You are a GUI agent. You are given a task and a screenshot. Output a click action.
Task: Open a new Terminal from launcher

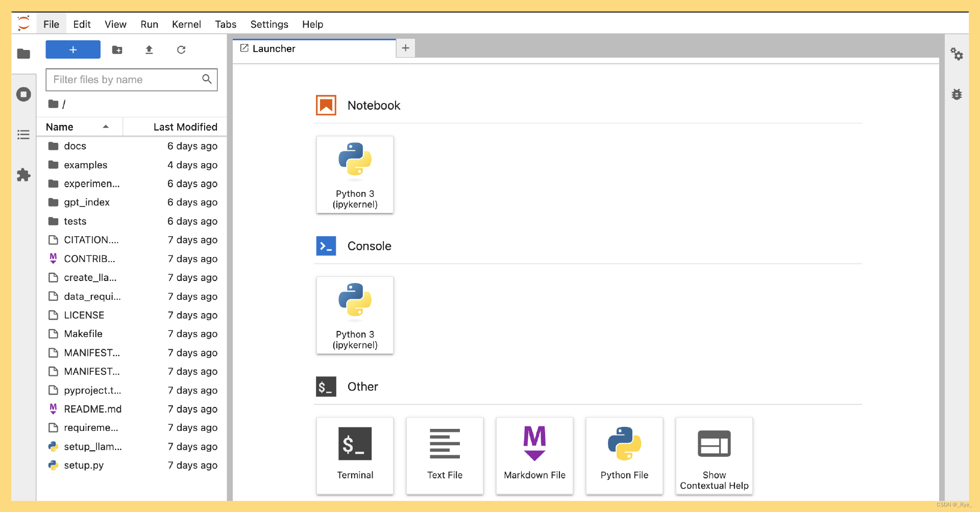pos(355,456)
